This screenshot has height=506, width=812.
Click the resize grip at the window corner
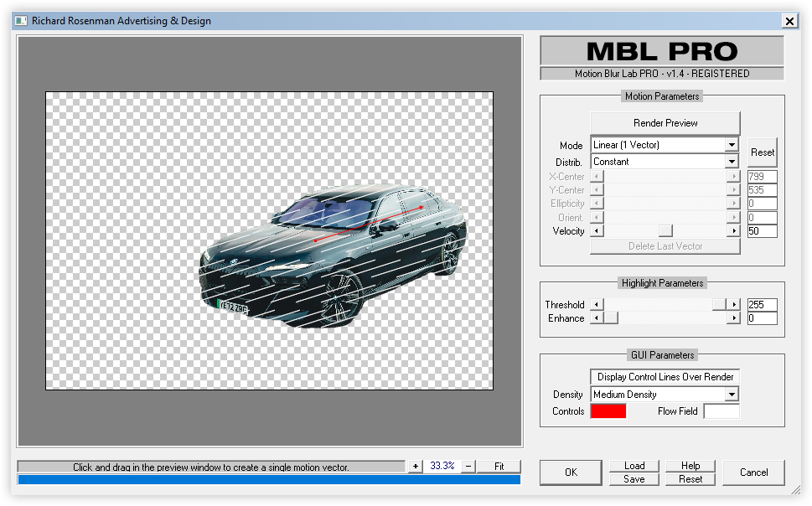pos(795,489)
